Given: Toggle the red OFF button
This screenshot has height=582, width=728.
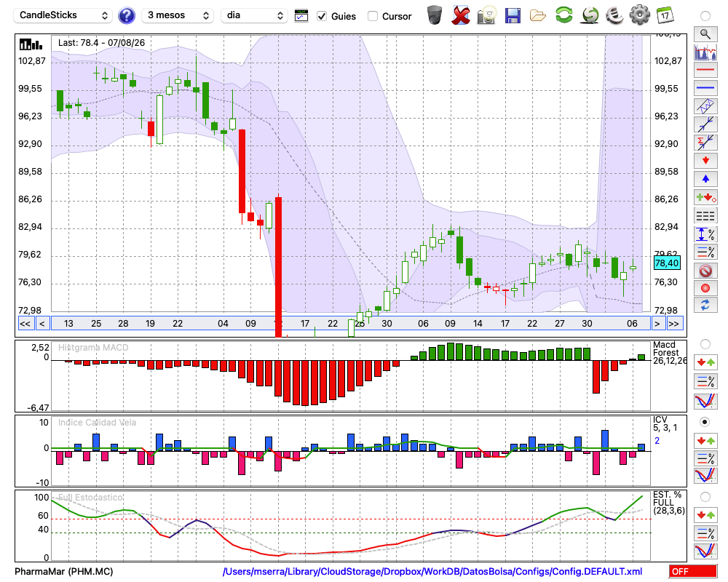Looking at the screenshot, I should (x=693, y=571).
